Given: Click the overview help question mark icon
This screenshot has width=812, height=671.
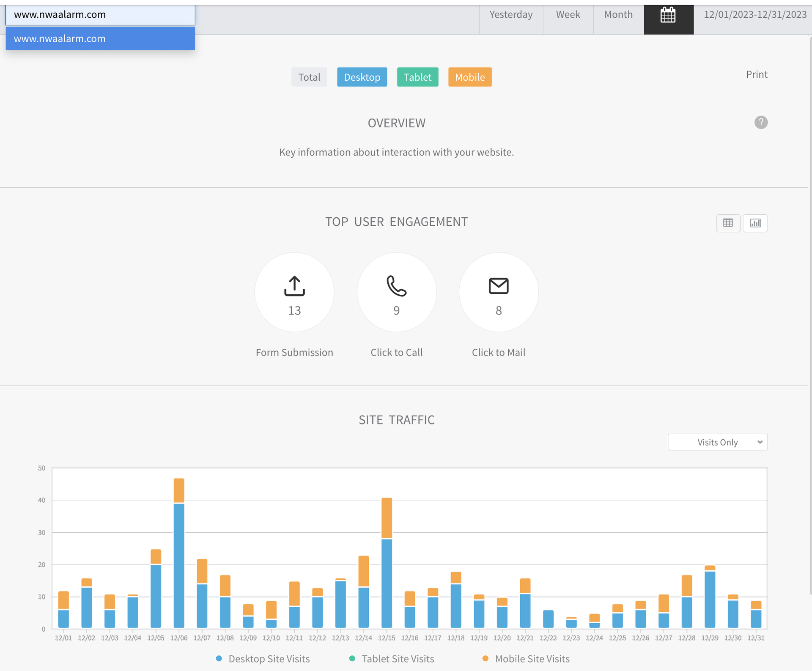Looking at the screenshot, I should pos(760,123).
